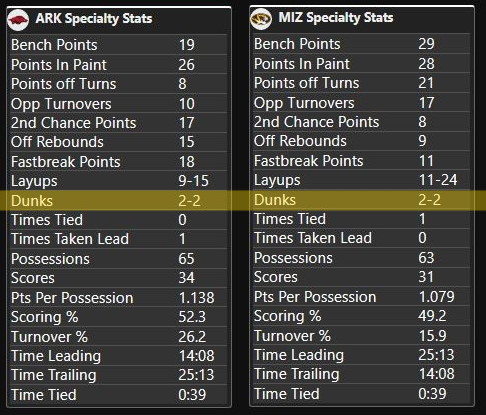Select the highlighted MIZ Dunks row

(x=362, y=200)
